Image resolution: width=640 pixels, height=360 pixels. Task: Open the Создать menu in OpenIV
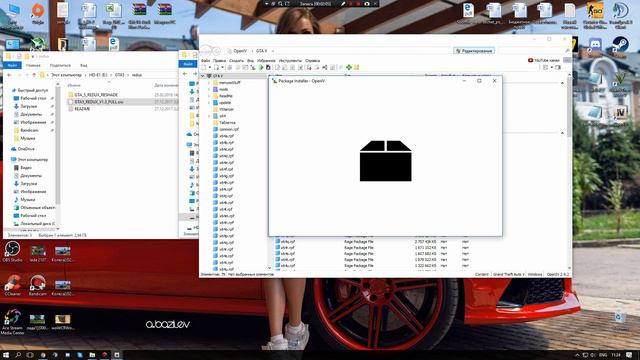coord(236,61)
